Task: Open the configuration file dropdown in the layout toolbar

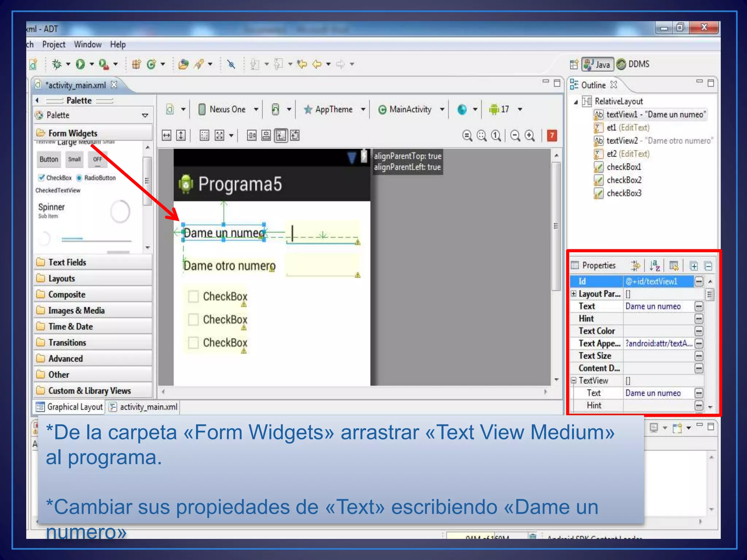Action: coord(183,109)
